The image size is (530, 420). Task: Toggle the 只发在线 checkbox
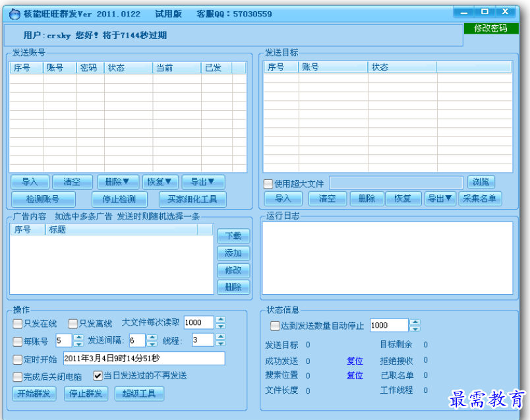(18, 324)
